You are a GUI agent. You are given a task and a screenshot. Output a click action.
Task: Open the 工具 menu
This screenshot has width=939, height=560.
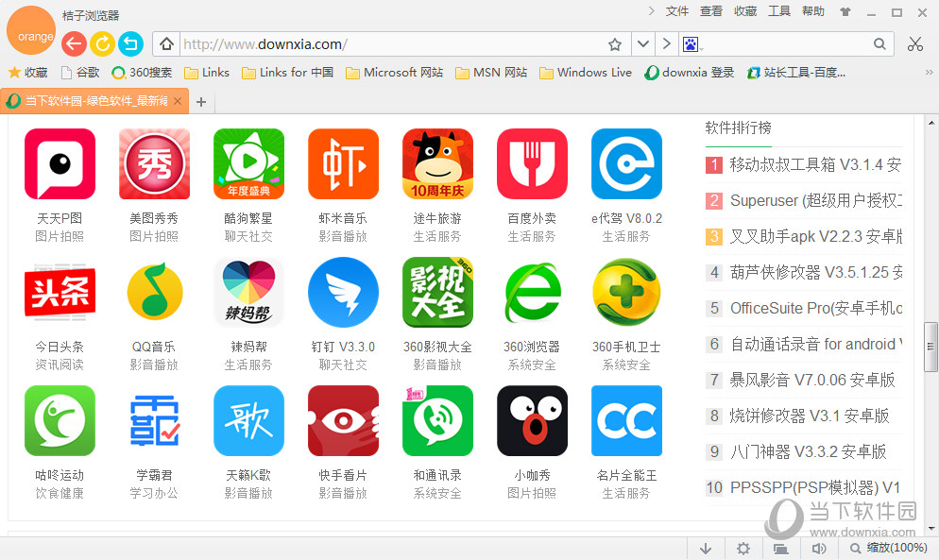[779, 11]
